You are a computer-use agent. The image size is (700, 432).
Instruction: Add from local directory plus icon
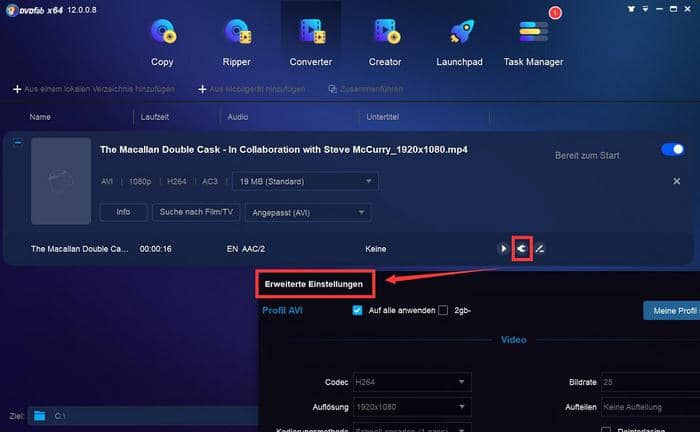point(17,89)
